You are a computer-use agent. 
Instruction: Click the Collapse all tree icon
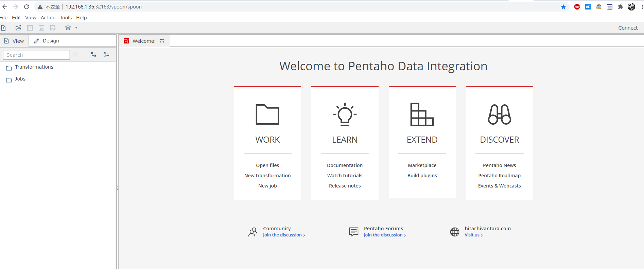tap(106, 54)
